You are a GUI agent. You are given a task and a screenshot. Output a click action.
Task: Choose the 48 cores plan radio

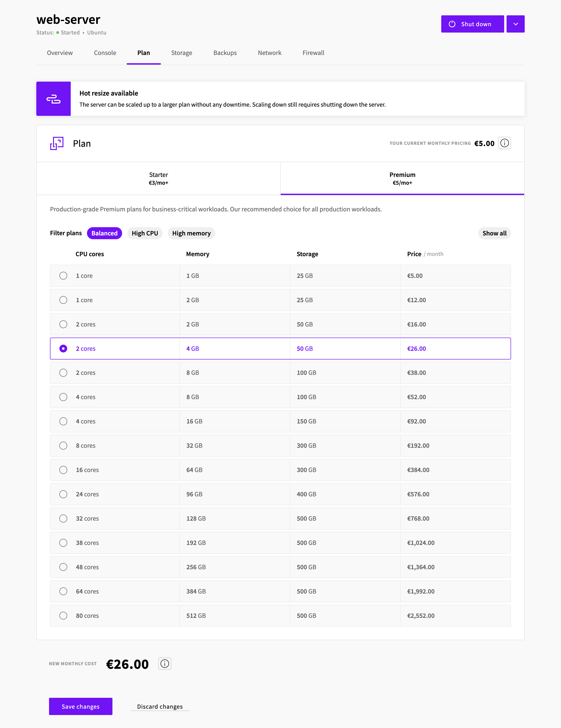point(63,567)
